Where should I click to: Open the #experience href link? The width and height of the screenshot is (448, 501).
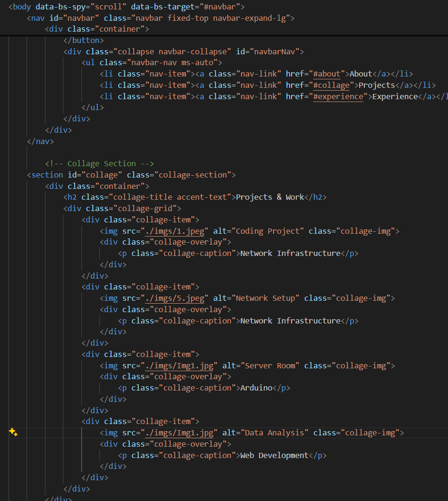(340, 96)
